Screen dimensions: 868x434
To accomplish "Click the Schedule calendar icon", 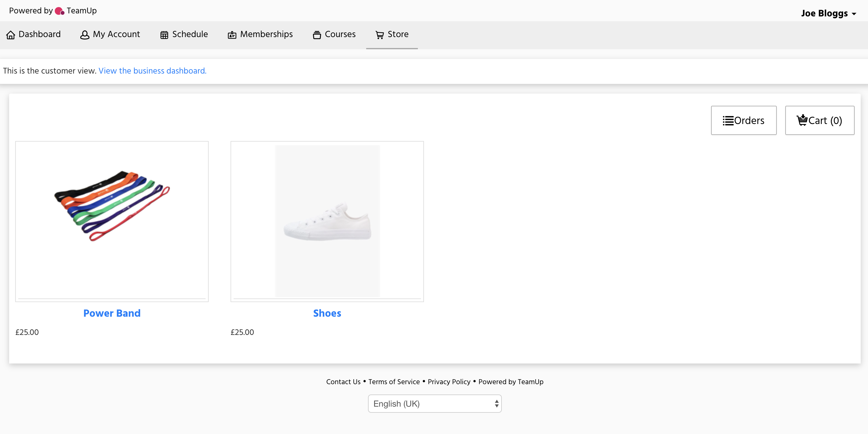I will tap(164, 35).
